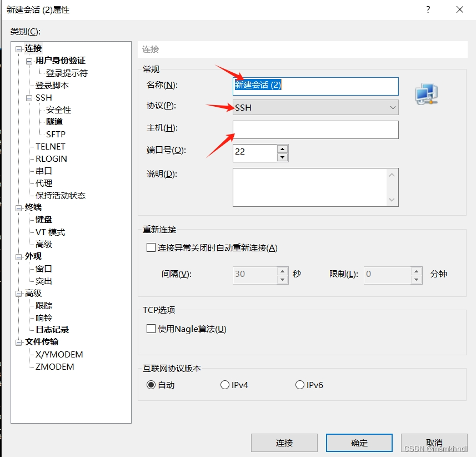The width and height of the screenshot is (476, 457).
Task: Select the top-level 高级 category item
Action: click(x=33, y=293)
